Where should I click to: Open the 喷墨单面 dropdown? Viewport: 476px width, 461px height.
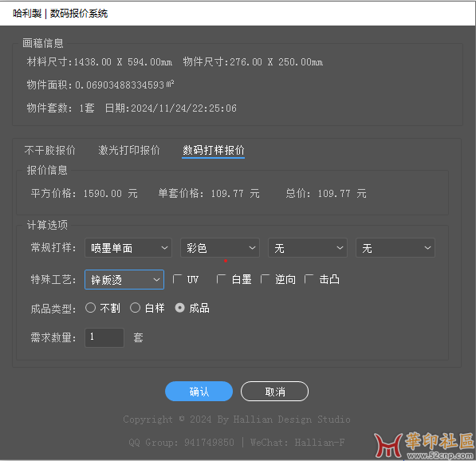(x=128, y=248)
